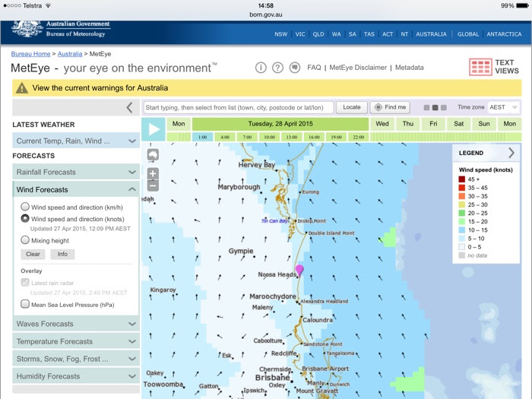Open the TAS menu item
The height and width of the screenshot is (399, 532).
[369, 34]
